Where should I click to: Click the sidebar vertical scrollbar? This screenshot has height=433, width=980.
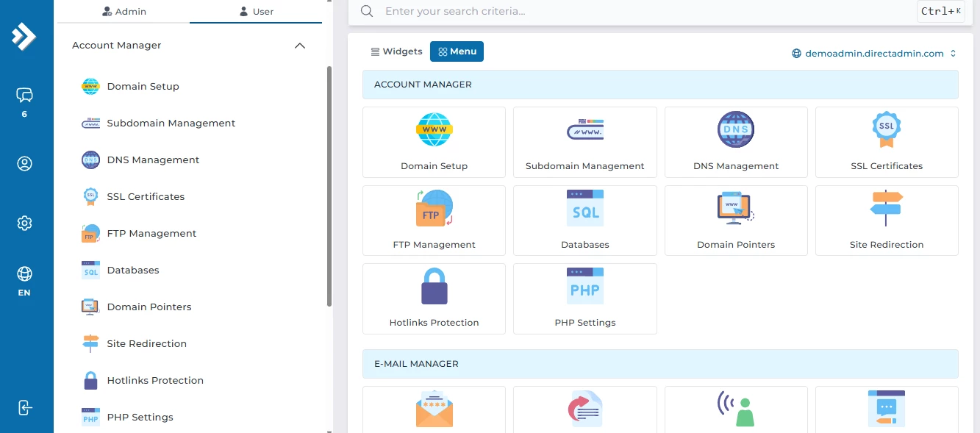[329, 184]
